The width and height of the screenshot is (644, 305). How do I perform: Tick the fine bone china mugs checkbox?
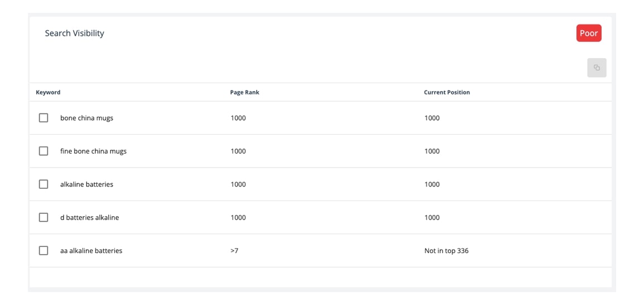coord(44,151)
